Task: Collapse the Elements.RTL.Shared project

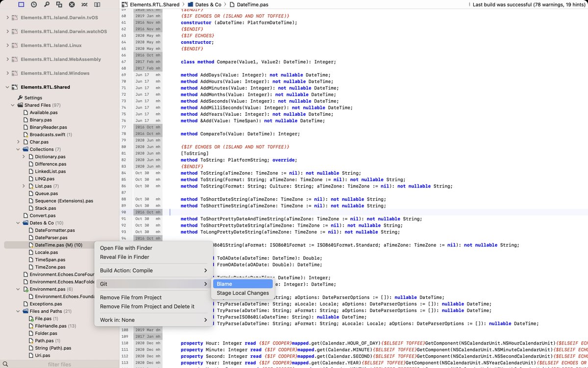Action: pos(7,87)
